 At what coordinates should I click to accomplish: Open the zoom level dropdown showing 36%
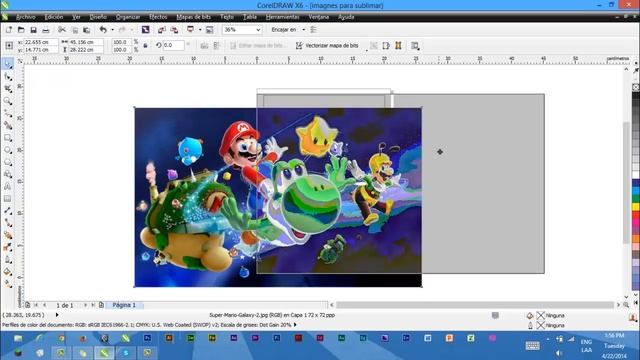(x=258, y=30)
